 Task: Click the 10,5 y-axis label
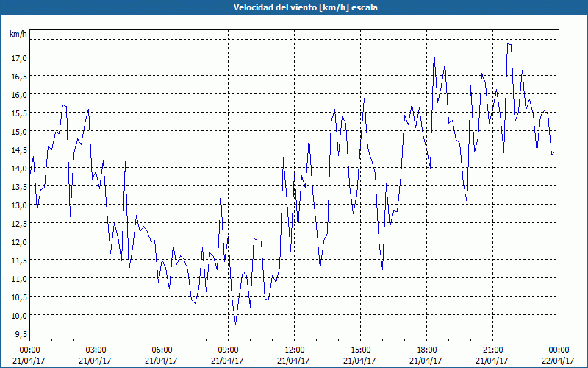[x=20, y=297]
